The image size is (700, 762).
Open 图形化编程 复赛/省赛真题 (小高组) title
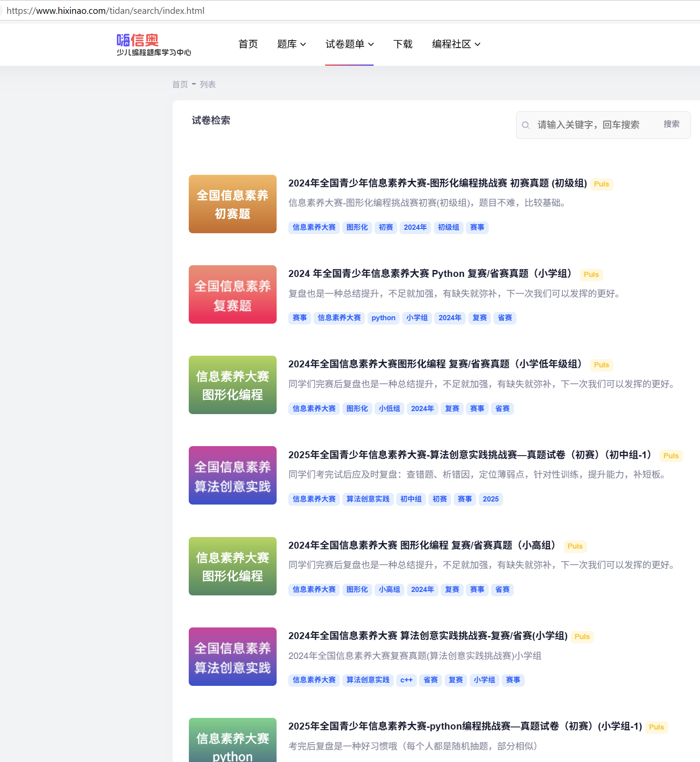point(423,546)
